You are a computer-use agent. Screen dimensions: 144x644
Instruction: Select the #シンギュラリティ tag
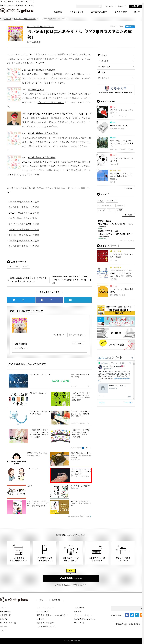[106, 205]
